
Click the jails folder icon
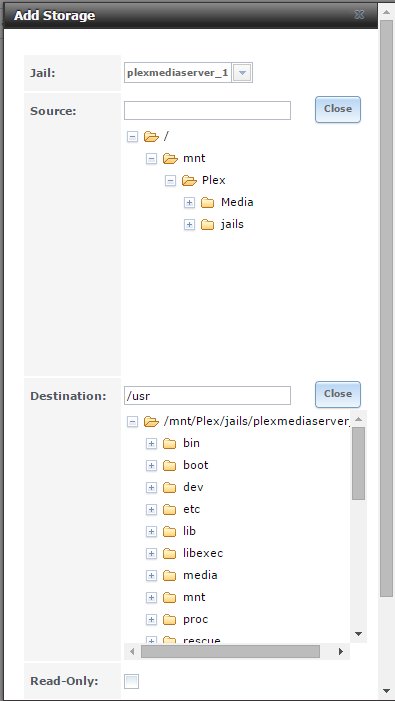207,224
